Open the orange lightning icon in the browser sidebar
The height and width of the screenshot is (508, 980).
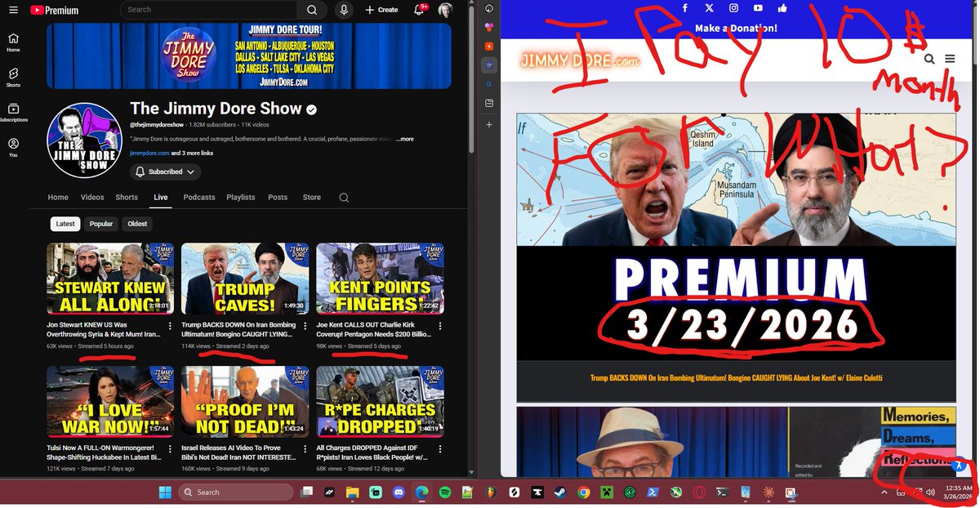488,46
